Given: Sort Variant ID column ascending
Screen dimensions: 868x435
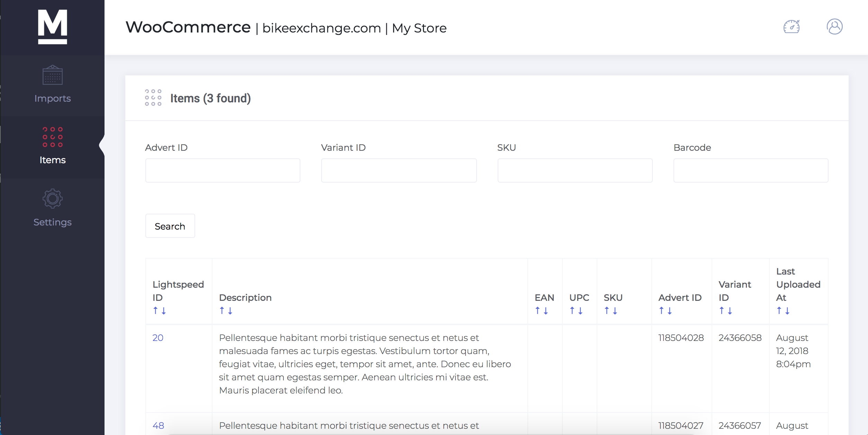Looking at the screenshot, I should [x=722, y=311].
